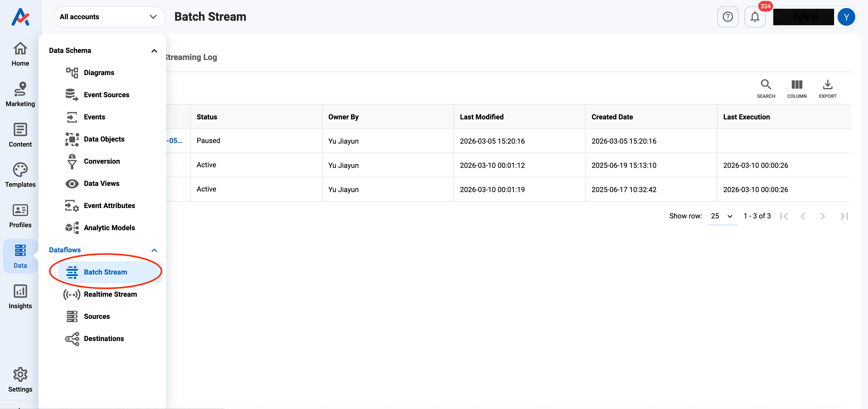Select Destinations in the Dataflows menu
The height and width of the screenshot is (409, 868).
pyautogui.click(x=104, y=339)
